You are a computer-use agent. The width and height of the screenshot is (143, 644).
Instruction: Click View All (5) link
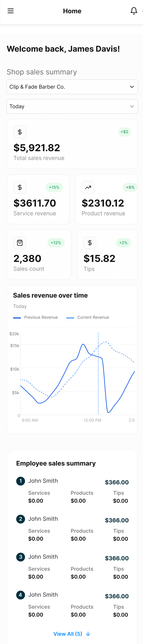click(x=68, y=634)
